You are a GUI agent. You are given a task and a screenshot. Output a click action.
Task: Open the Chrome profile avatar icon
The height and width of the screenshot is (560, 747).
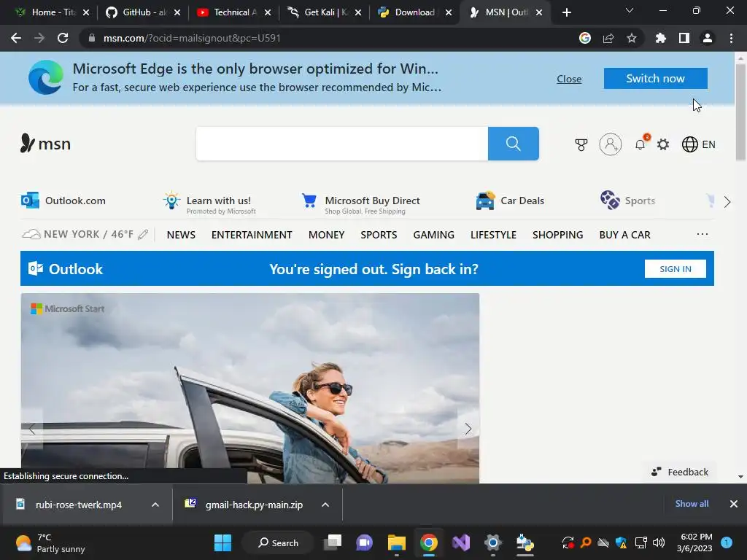tap(708, 38)
